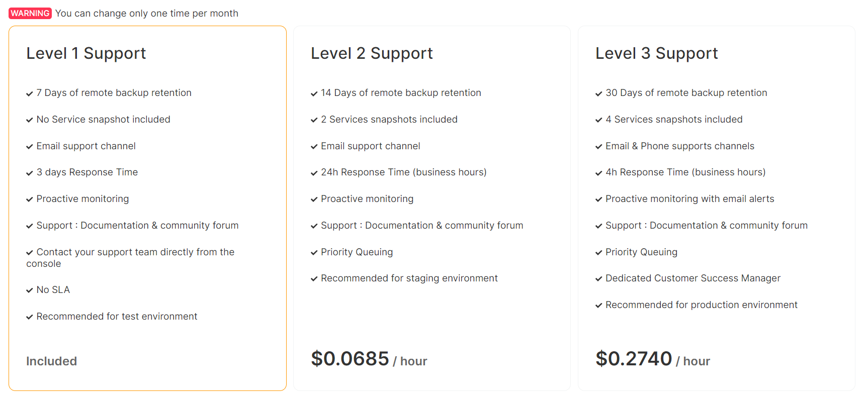The height and width of the screenshot is (398, 868).
Task: Click the red WARNING badge
Action: (x=30, y=13)
